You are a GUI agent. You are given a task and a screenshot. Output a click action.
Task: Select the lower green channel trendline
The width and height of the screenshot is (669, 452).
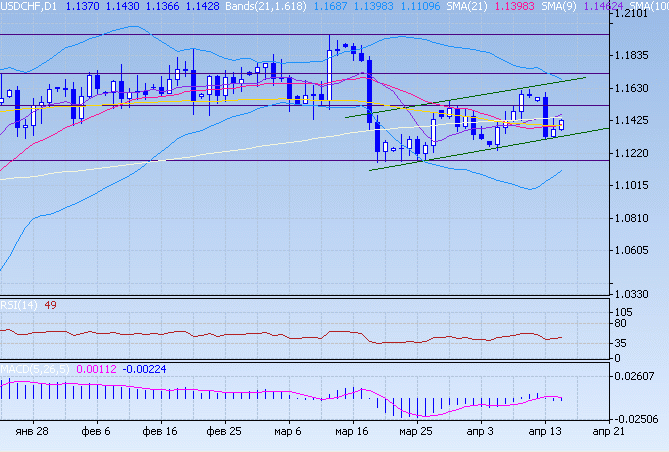coord(480,150)
